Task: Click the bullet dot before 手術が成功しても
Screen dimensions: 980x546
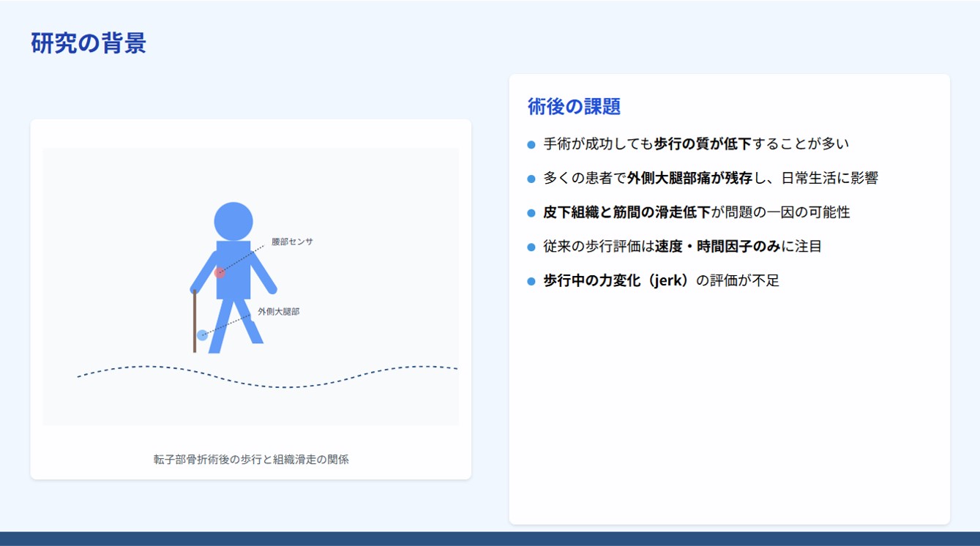Action: pyautogui.click(x=531, y=145)
